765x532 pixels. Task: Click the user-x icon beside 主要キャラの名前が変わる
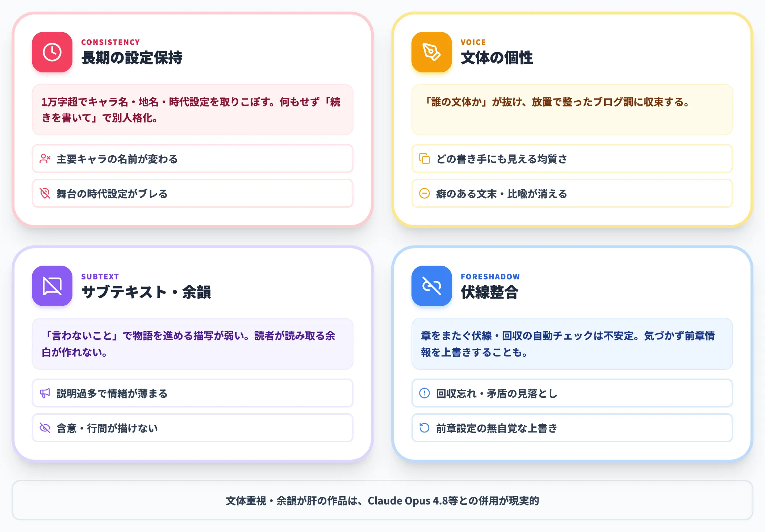[45, 159]
